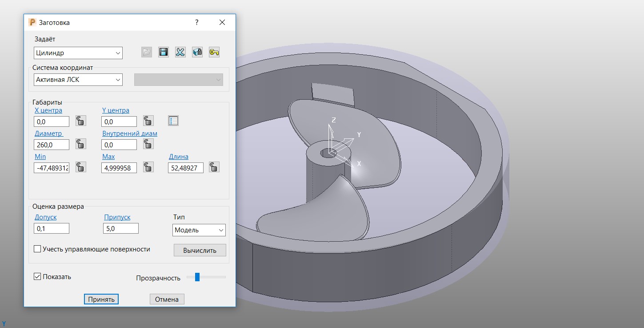Click the Прозрачность transparency slider handle

tap(197, 277)
